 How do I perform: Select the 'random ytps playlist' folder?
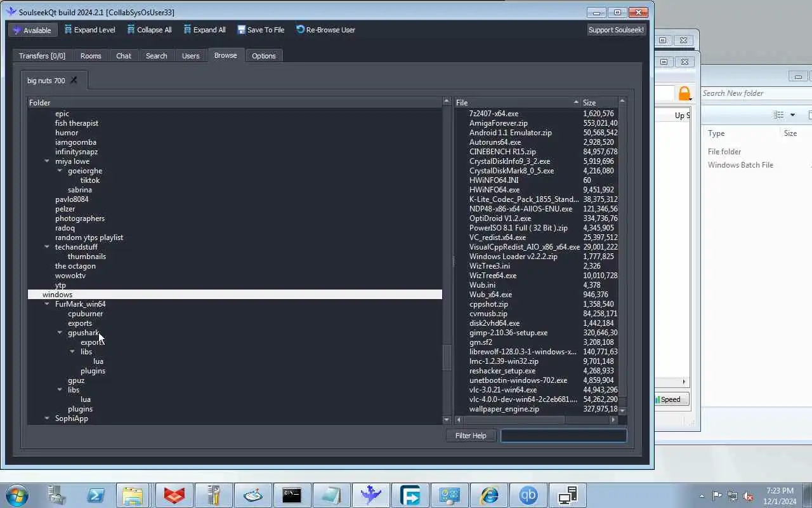[x=89, y=237]
